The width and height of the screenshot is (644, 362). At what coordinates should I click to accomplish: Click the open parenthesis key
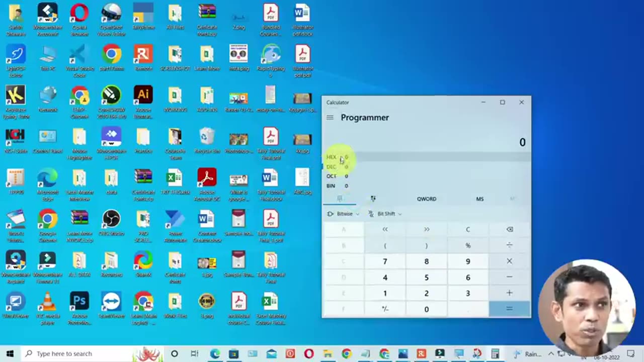385,245
